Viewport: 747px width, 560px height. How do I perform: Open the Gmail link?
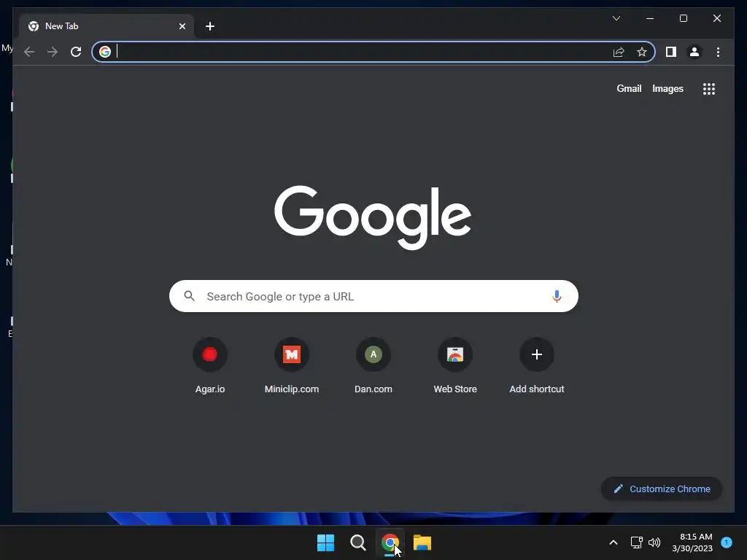coord(629,88)
